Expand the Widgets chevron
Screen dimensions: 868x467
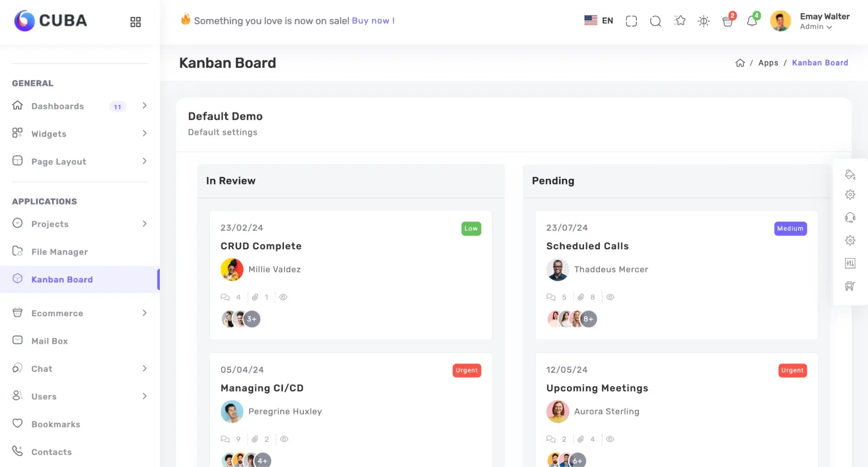click(x=145, y=133)
